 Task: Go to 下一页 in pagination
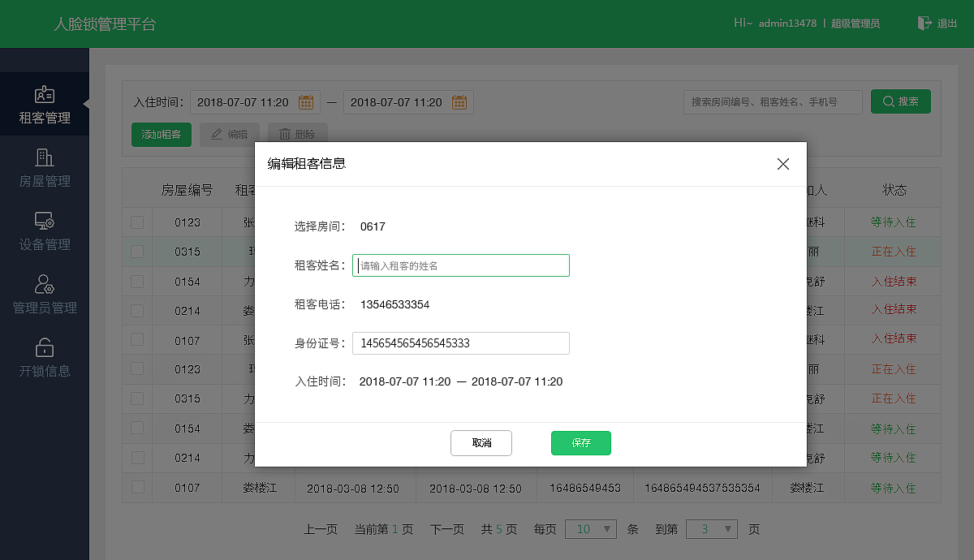446,528
